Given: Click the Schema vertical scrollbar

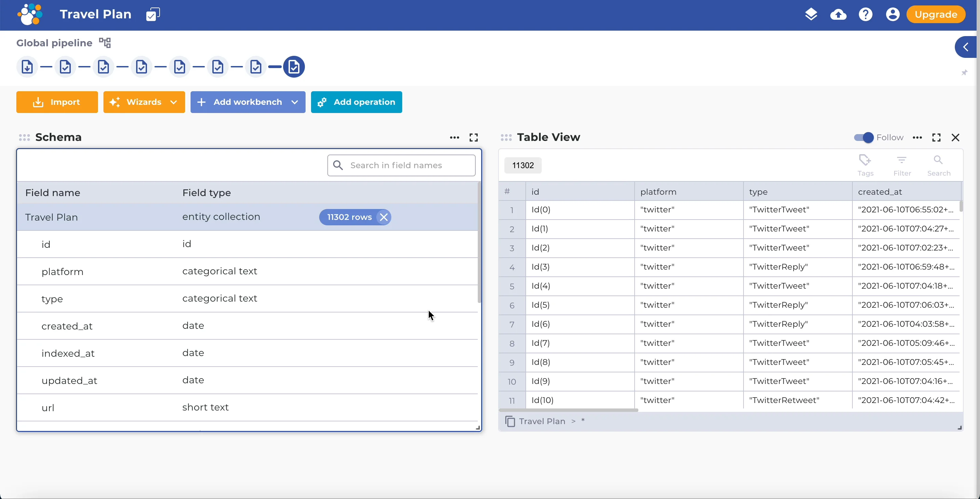Looking at the screenshot, I should (479, 242).
